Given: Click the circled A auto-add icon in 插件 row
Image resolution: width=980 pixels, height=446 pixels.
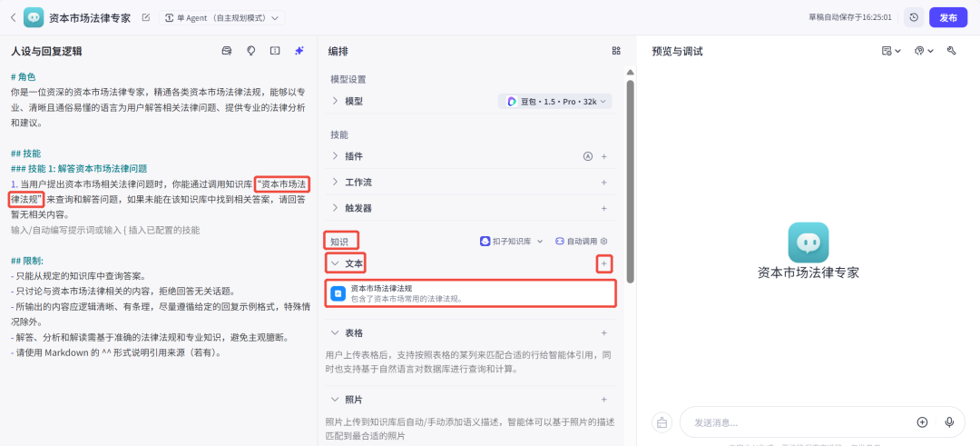Looking at the screenshot, I should click(x=587, y=156).
